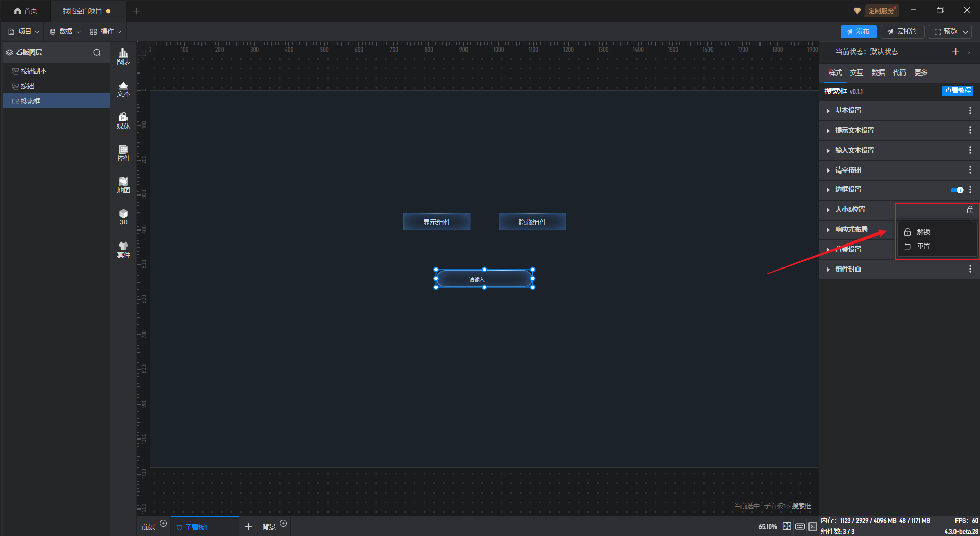This screenshot has width=980, height=536.
Task: Go to the 首页 home tab
Action: point(26,11)
